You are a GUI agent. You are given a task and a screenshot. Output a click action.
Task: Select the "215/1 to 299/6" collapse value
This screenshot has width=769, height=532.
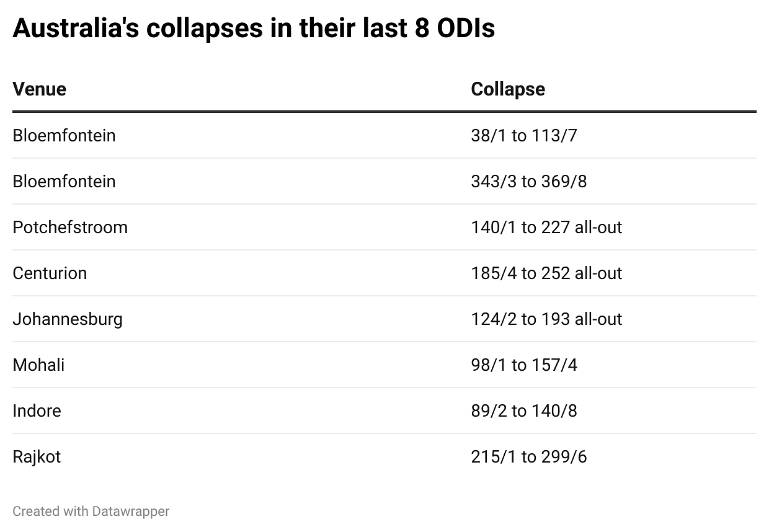(528, 456)
